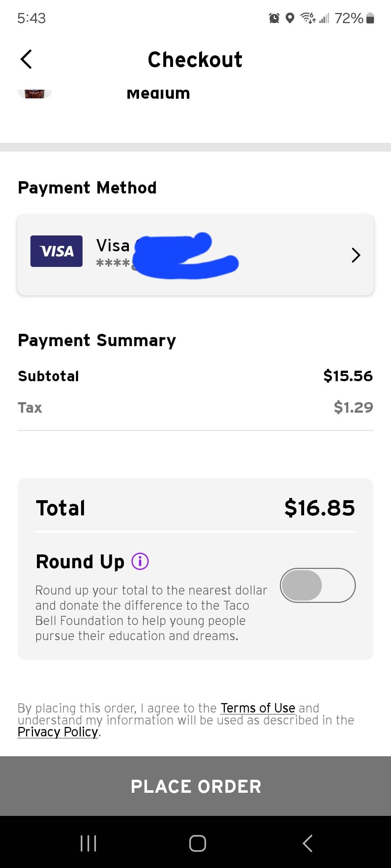Expand payment method chevron arrow
Image resolution: width=391 pixels, height=868 pixels.
pyautogui.click(x=356, y=255)
